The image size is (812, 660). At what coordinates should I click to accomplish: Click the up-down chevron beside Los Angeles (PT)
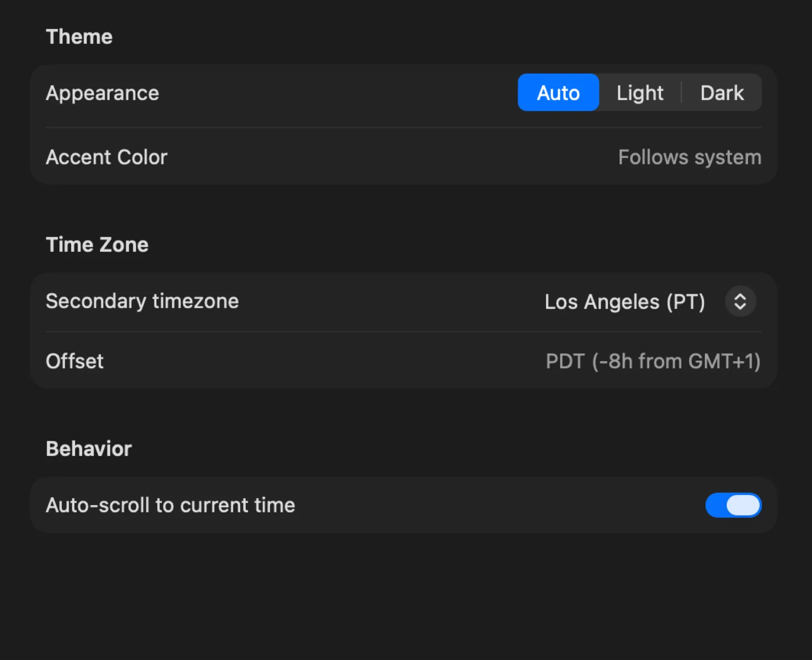(740, 301)
